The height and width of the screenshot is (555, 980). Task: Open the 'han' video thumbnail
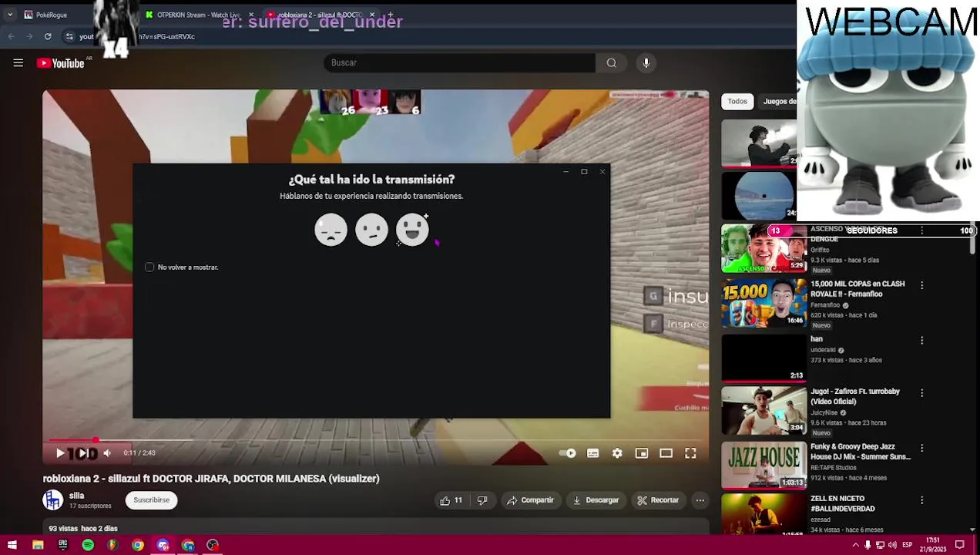pos(764,358)
